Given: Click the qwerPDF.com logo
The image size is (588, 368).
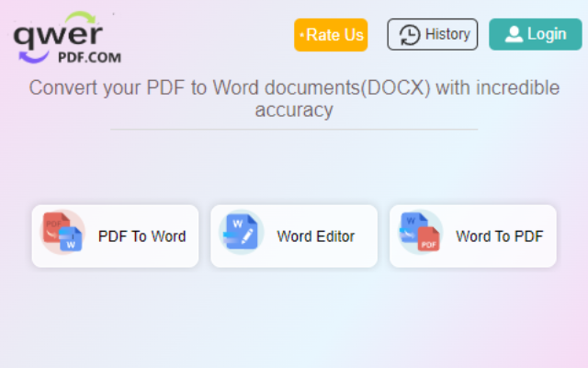Looking at the screenshot, I should 67,37.
